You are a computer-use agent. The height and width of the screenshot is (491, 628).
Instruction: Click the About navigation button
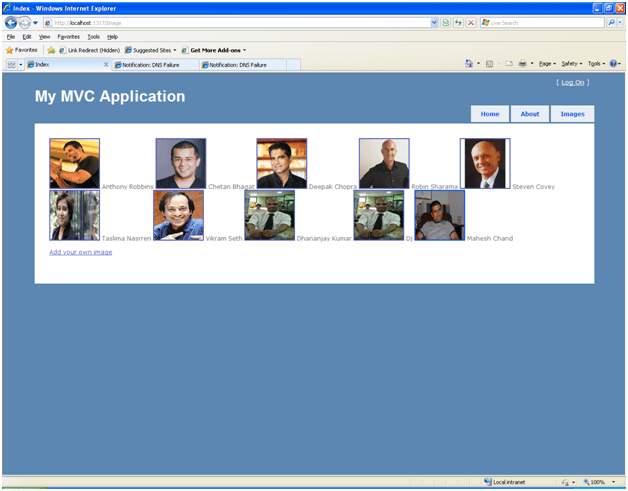pos(530,114)
